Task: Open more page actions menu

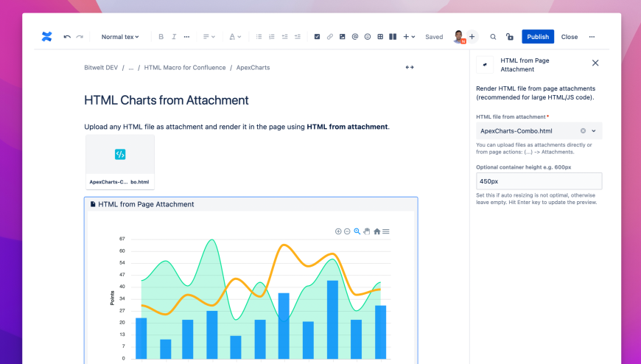Action: click(x=592, y=37)
